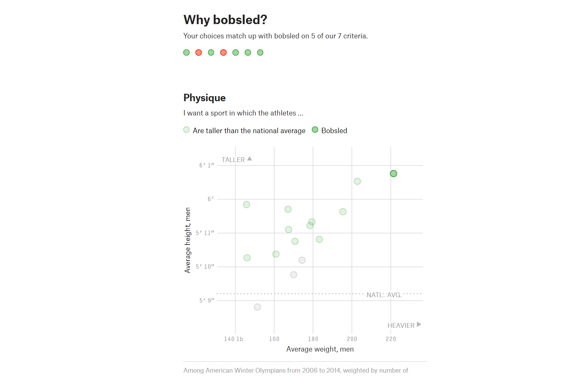Click the right-pointing triangle beside HEAVIER
The height and width of the screenshot is (376, 588).
[419, 324]
